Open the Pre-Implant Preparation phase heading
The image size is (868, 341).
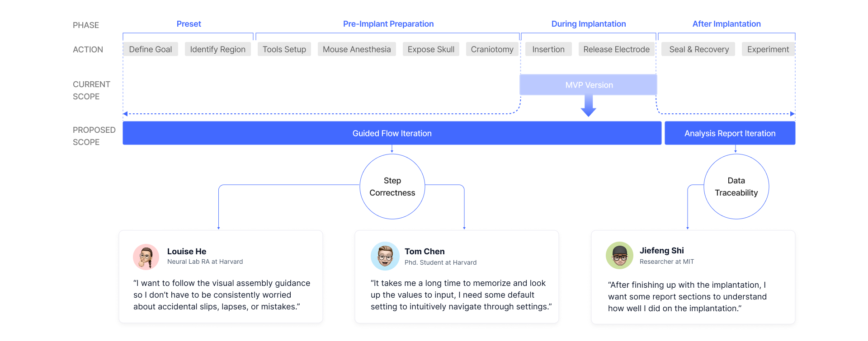[388, 24]
